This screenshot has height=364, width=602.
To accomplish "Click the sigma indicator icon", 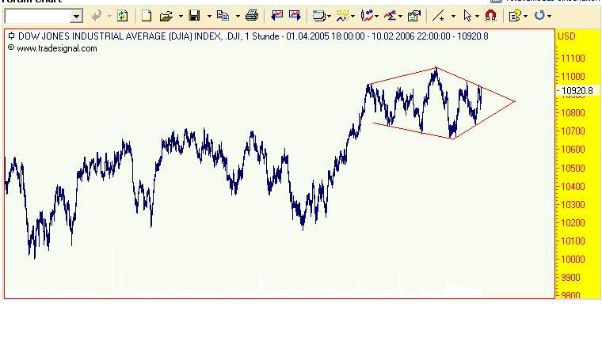I will tap(390, 16).
